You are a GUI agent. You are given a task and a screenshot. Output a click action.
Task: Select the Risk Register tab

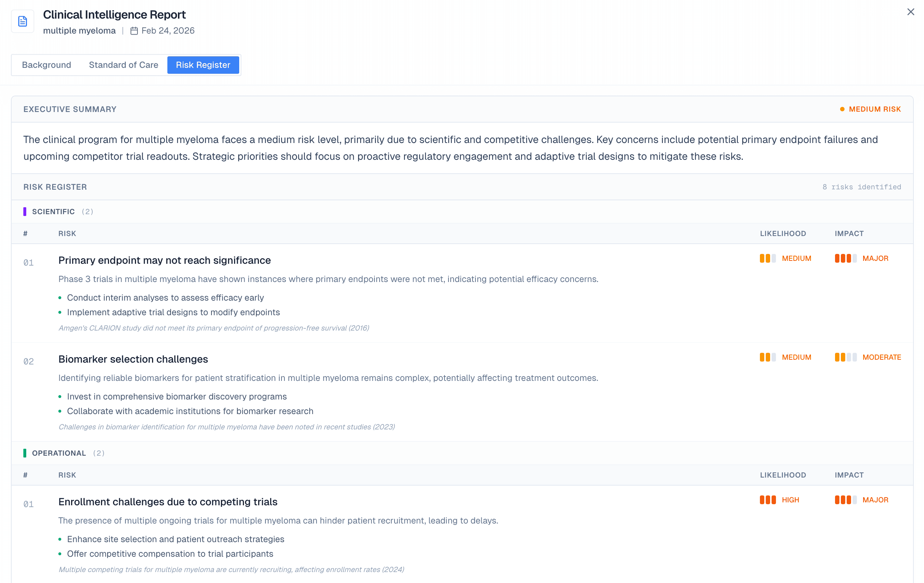click(203, 65)
